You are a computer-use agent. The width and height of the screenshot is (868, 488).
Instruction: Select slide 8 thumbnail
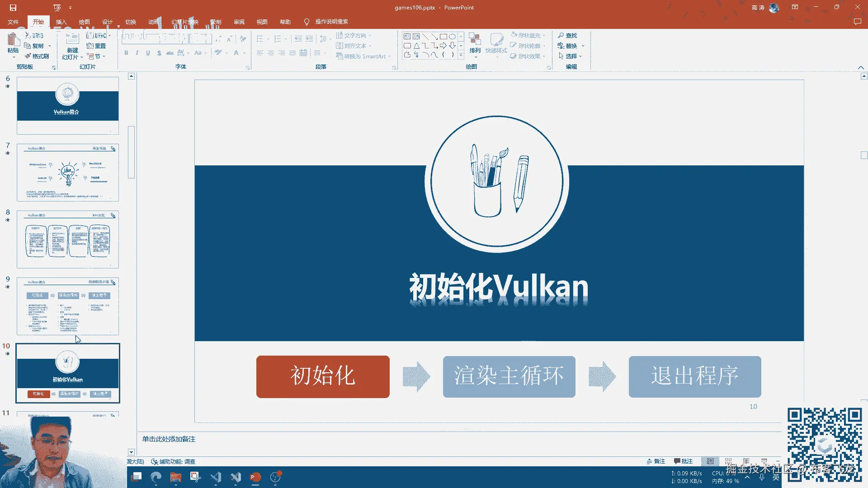tap(68, 239)
